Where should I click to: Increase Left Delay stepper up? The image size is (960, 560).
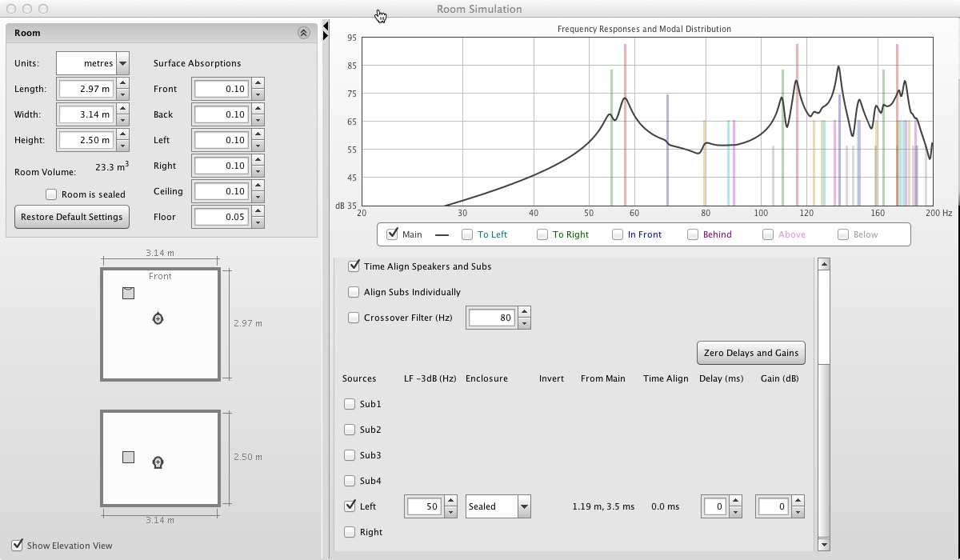(734, 501)
